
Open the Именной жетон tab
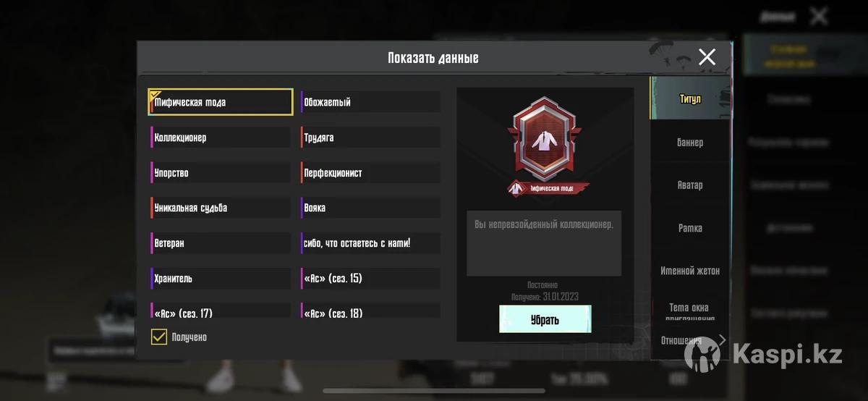pyautogui.click(x=690, y=271)
